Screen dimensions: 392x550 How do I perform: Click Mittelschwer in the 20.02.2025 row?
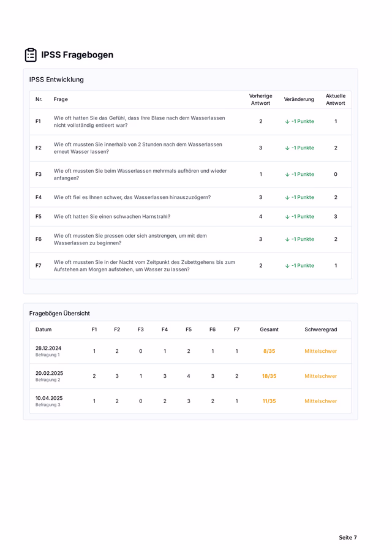321,375
